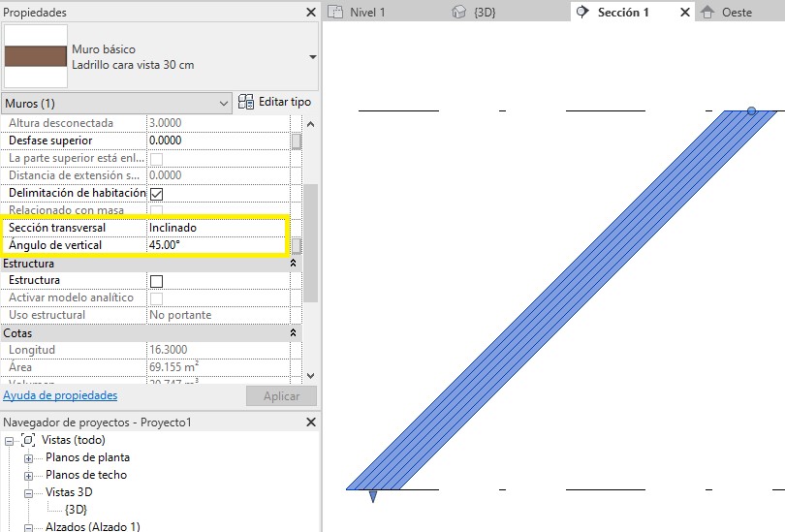Click the blue circle grip atop wall
785x532 pixels.
point(751,111)
